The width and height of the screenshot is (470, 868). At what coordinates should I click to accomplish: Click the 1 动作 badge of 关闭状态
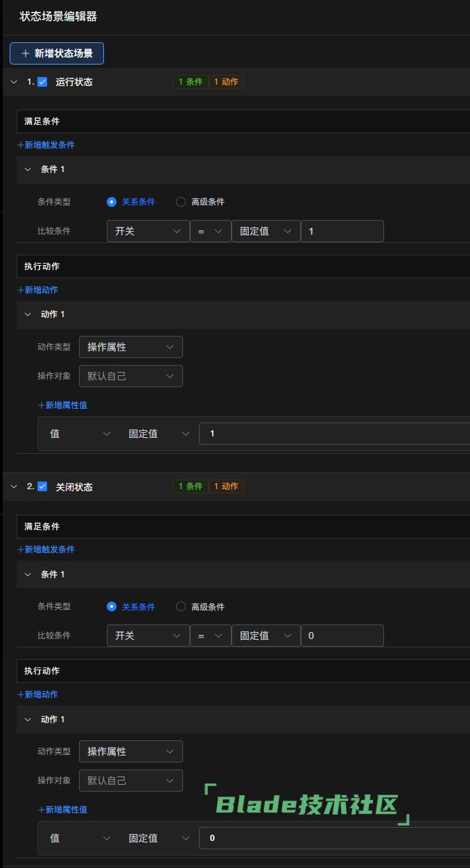click(x=226, y=486)
